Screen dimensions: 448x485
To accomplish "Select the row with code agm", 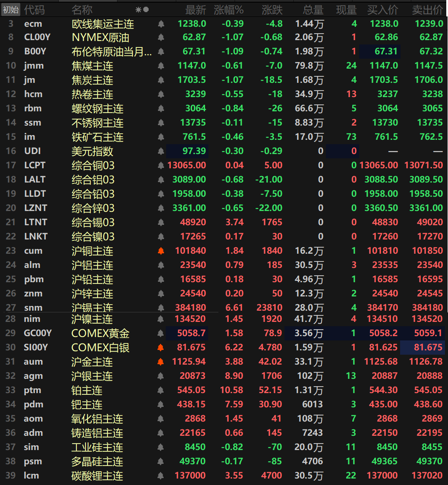I will [33, 376].
